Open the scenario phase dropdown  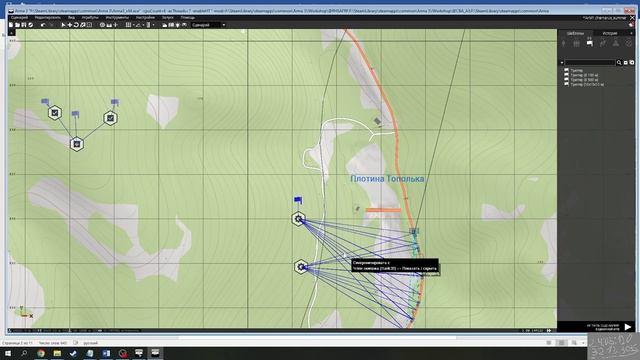coord(209,25)
